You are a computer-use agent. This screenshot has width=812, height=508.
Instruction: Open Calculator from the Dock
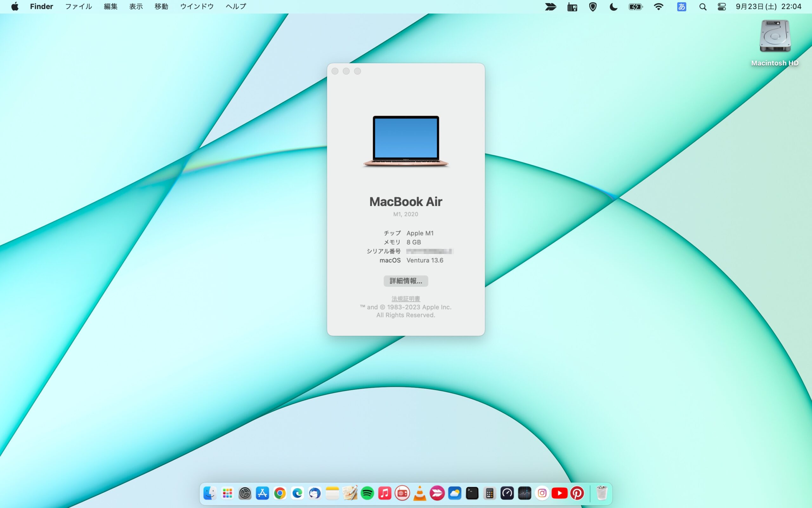[x=489, y=493]
